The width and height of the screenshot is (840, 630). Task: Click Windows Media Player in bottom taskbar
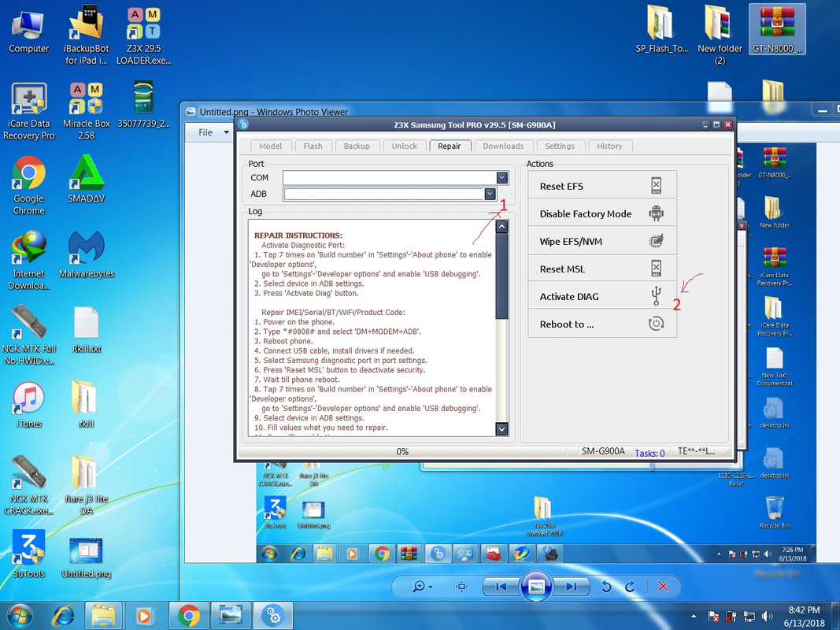coord(143,616)
